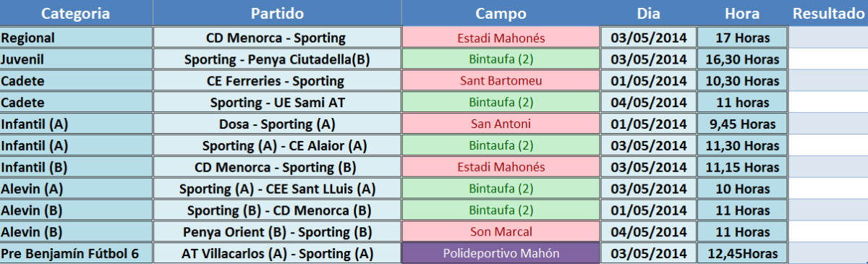This screenshot has height=264, width=868.
Task: Click the Dosa - Sporting (A) cell
Action: point(277,124)
